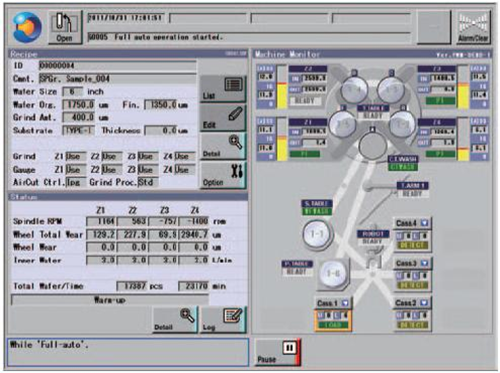Click the Cass.2 DETECT status box
The height and width of the screenshot is (373, 500).
pyautogui.click(x=412, y=325)
